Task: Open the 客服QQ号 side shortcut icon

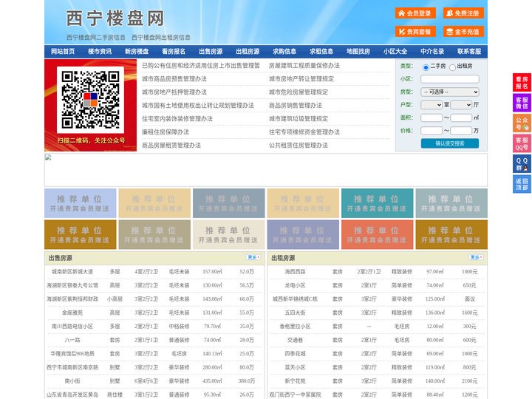Action: click(522, 143)
